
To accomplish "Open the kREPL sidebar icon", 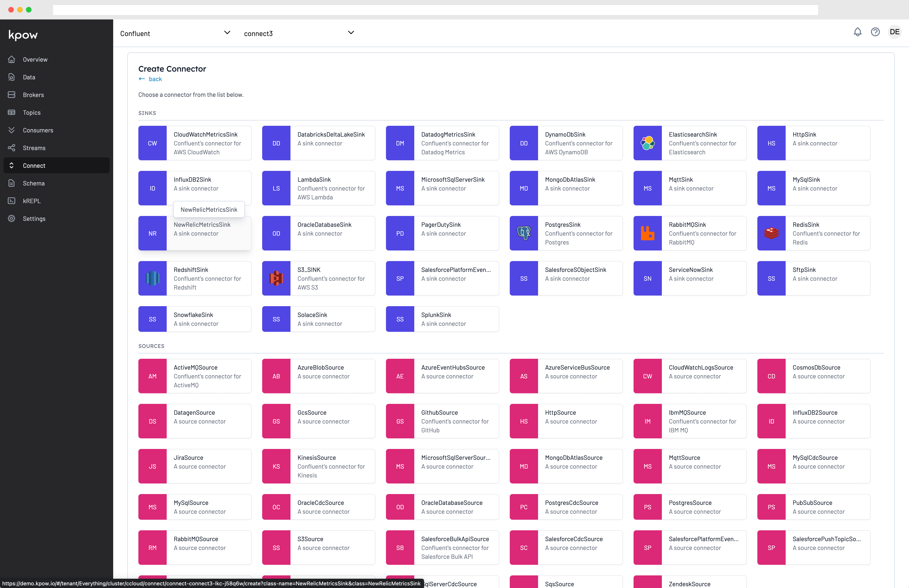I will pos(11,201).
